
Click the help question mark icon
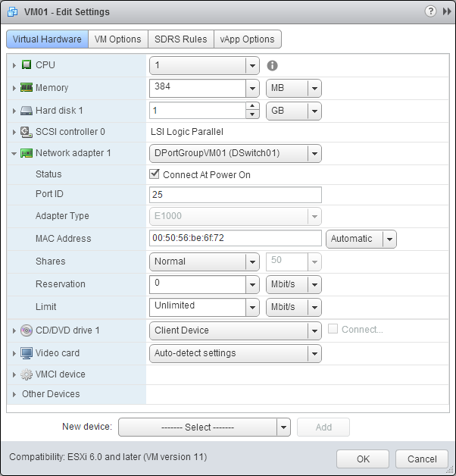point(431,11)
